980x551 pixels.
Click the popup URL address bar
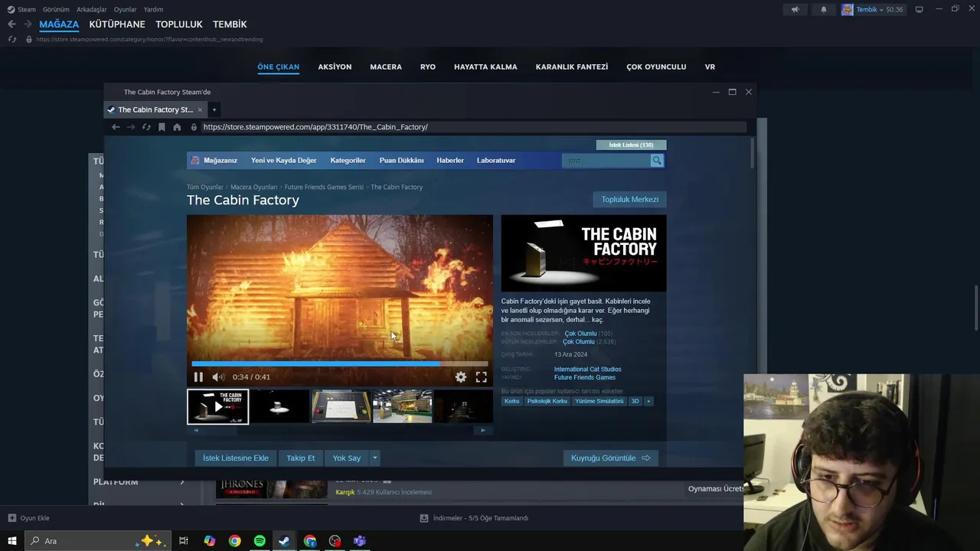click(472, 127)
